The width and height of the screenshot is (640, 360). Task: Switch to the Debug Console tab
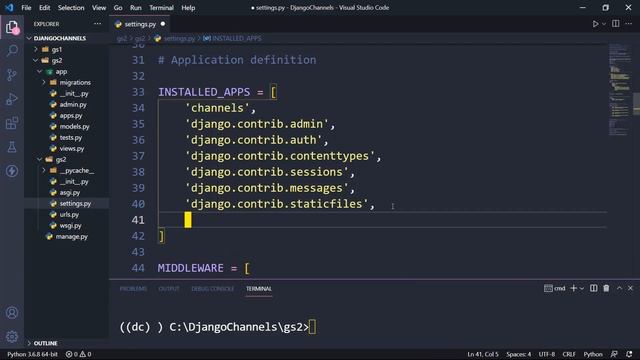click(x=213, y=289)
